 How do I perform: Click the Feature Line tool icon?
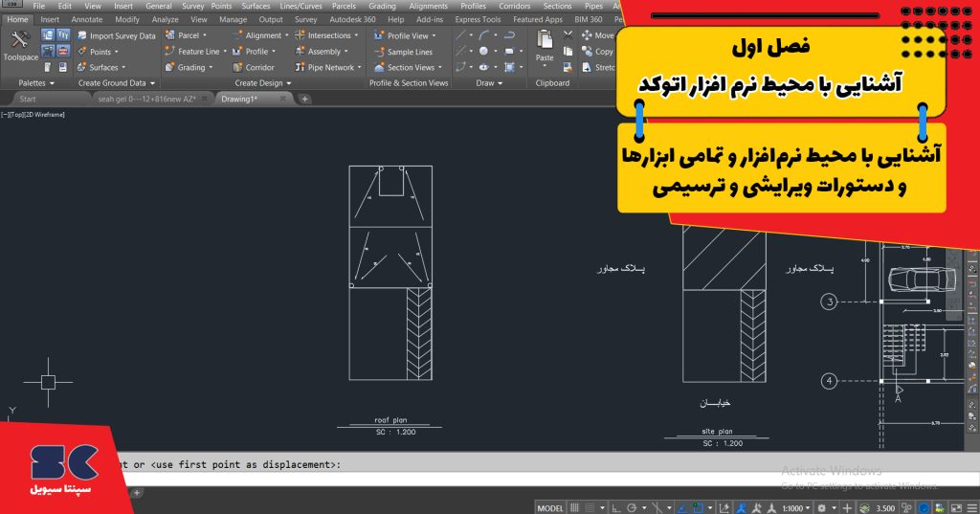pyautogui.click(x=170, y=52)
